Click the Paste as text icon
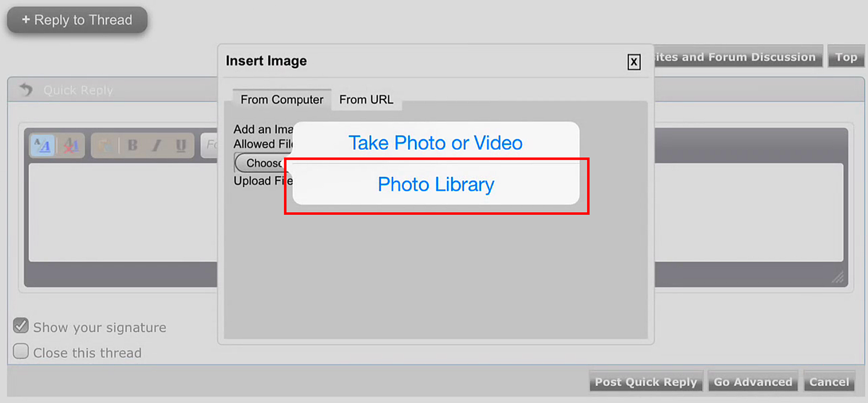Image resolution: width=868 pixels, height=403 pixels. (105, 145)
